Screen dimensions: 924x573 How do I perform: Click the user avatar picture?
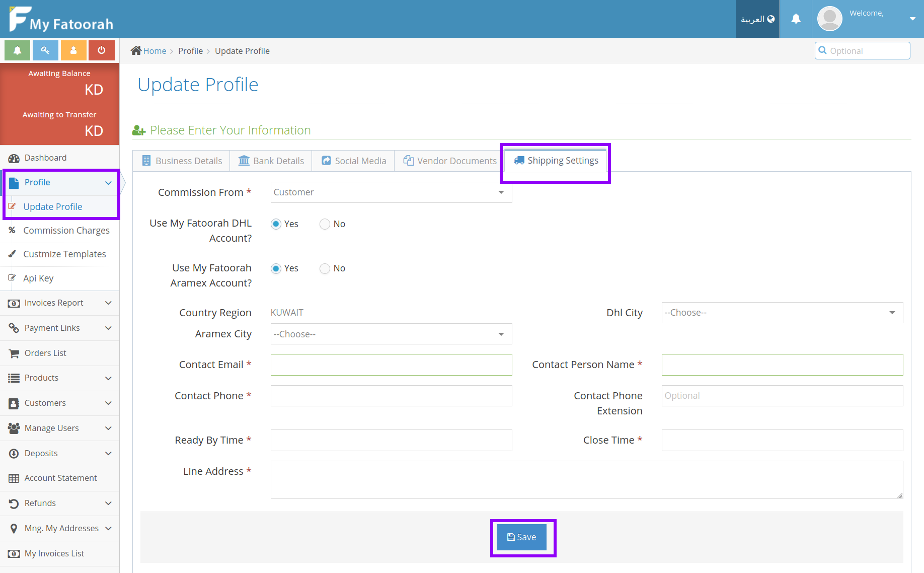(830, 19)
